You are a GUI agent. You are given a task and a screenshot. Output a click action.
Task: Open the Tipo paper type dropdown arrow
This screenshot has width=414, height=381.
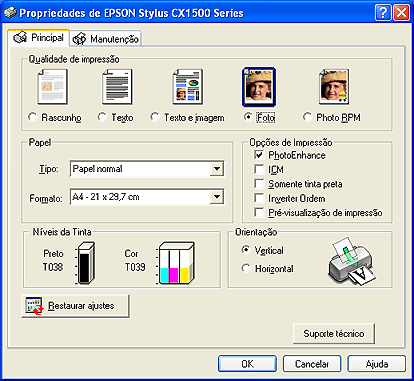pyautogui.click(x=217, y=169)
